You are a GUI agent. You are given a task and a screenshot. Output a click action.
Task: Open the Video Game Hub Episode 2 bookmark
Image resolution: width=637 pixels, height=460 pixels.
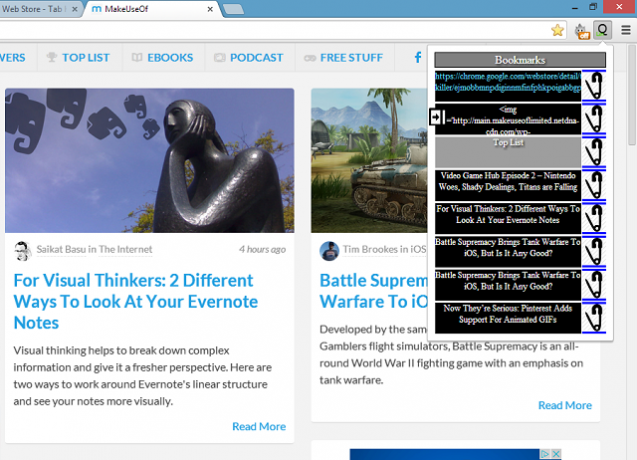click(x=508, y=186)
